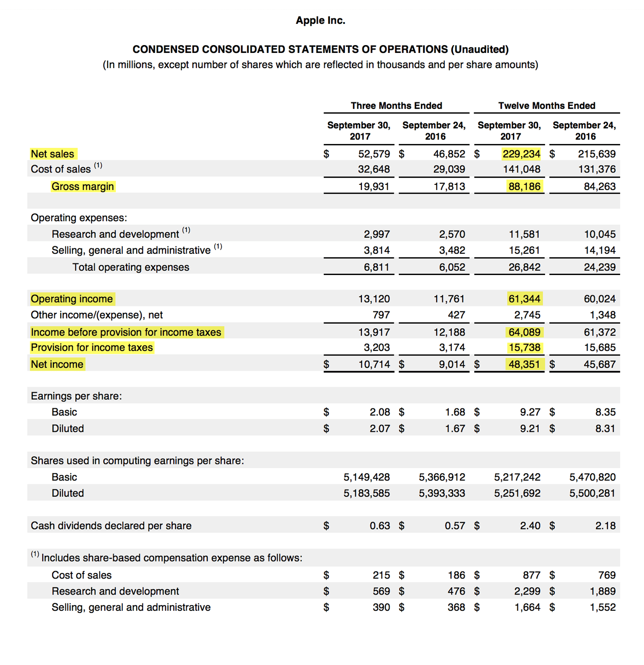Viewport: 644px width, 665px height.
Task: Click share-based SG&A value 1,664
Action: pos(527,608)
